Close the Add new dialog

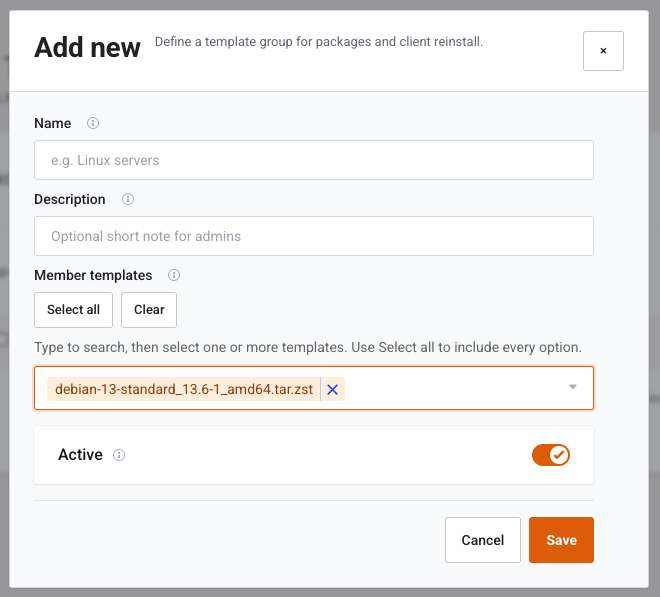coord(603,51)
